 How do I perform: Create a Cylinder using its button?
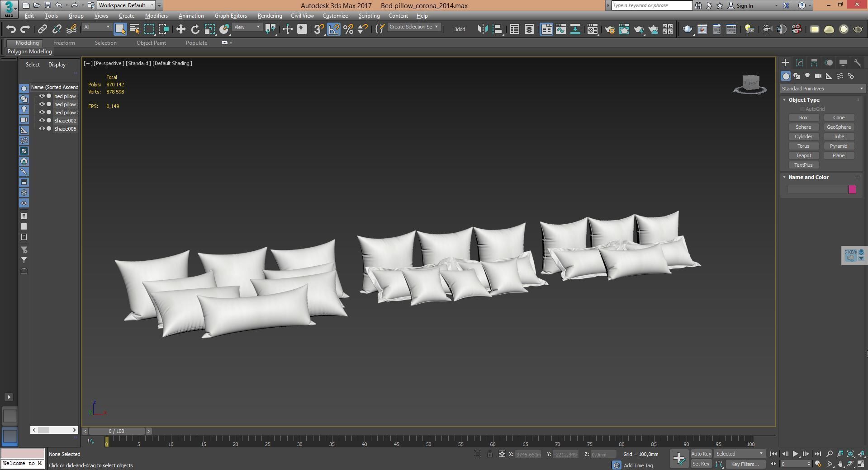(x=803, y=136)
